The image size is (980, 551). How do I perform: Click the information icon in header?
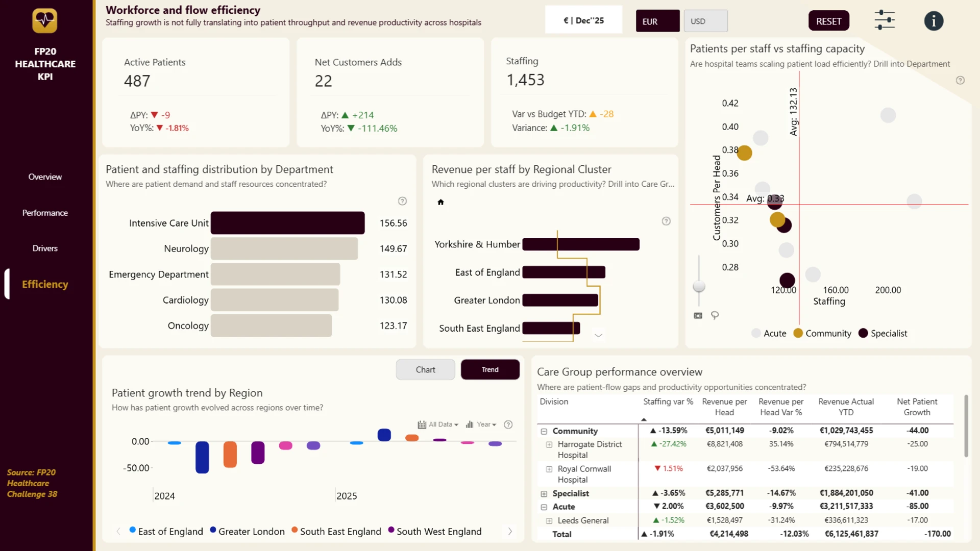pyautogui.click(x=934, y=21)
